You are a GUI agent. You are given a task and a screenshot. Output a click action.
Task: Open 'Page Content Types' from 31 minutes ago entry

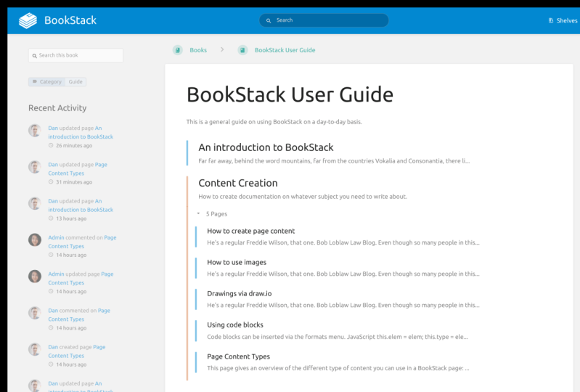[78, 169]
